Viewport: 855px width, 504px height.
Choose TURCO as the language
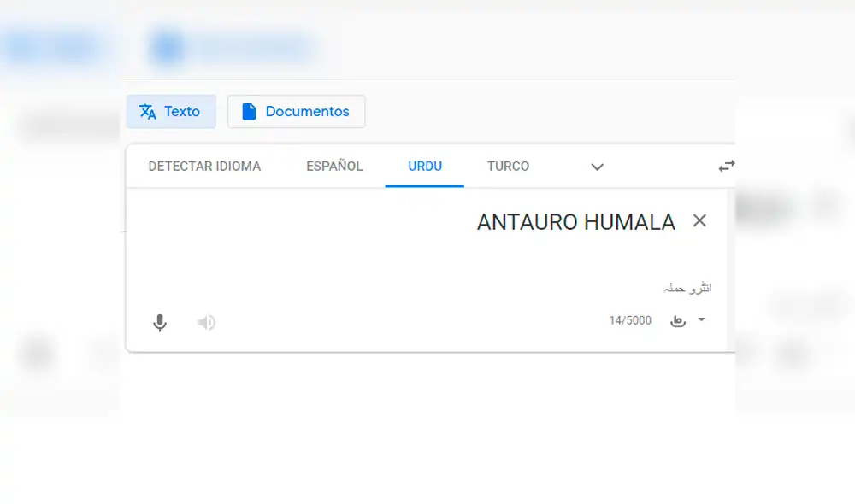507,166
